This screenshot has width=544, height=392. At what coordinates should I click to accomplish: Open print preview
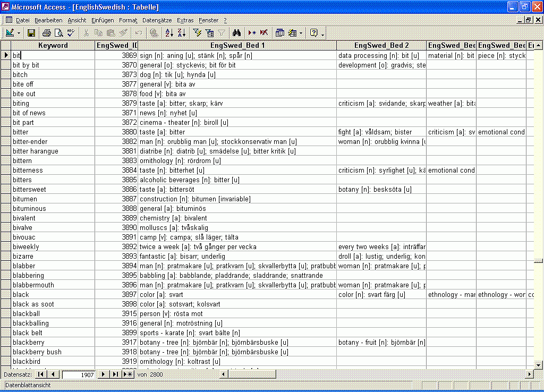58,33
